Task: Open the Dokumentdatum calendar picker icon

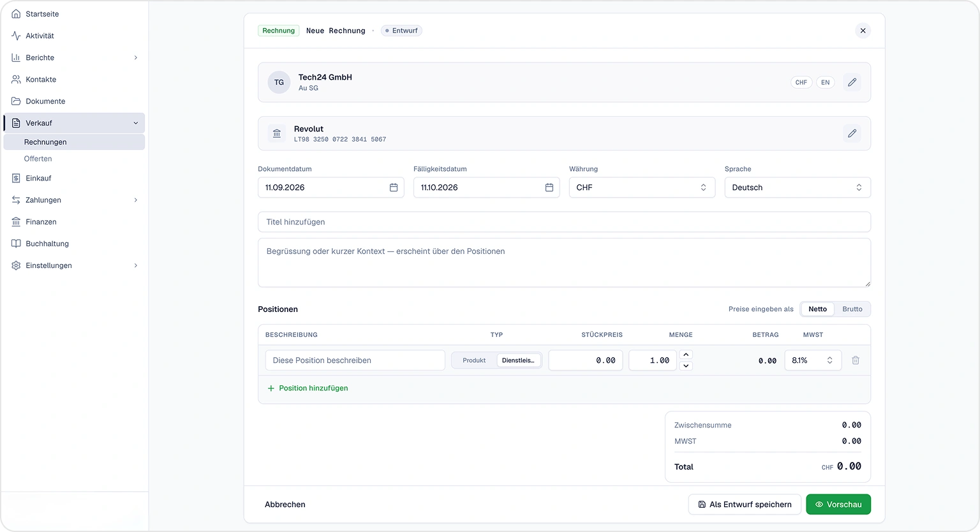Action: click(x=394, y=188)
